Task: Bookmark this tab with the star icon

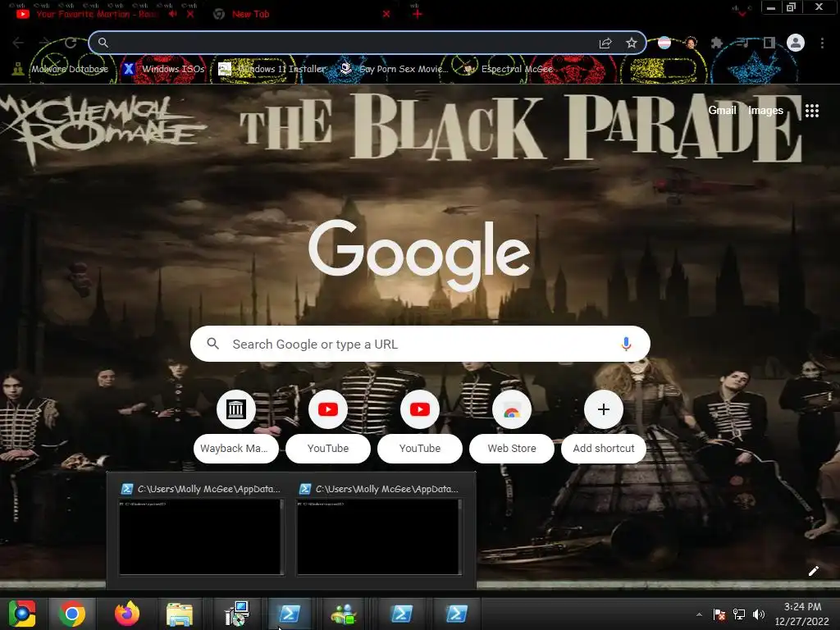Action: pyautogui.click(x=632, y=43)
